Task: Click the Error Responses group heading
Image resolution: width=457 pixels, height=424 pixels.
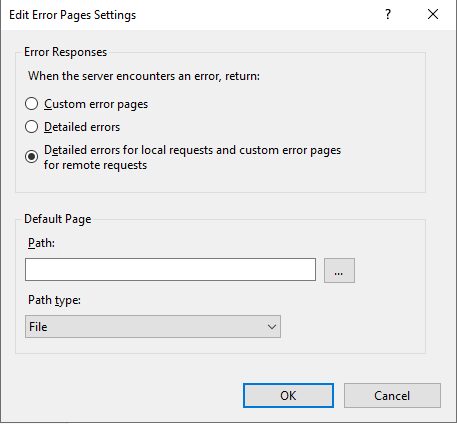Action: [x=66, y=52]
